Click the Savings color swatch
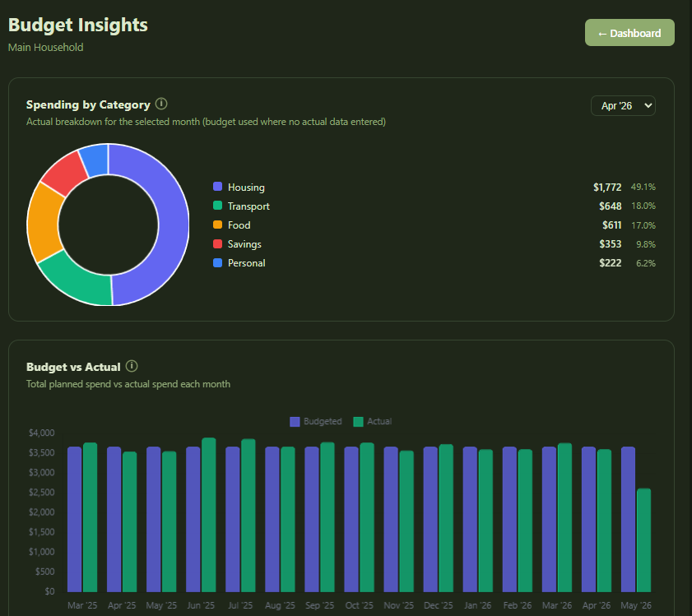692x616 pixels. [x=217, y=244]
